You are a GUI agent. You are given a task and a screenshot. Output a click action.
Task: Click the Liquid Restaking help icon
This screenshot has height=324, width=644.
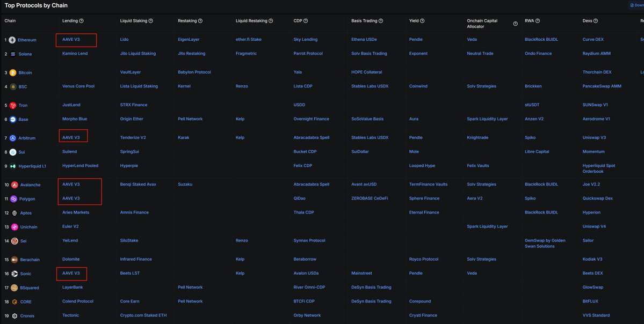[x=271, y=21]
